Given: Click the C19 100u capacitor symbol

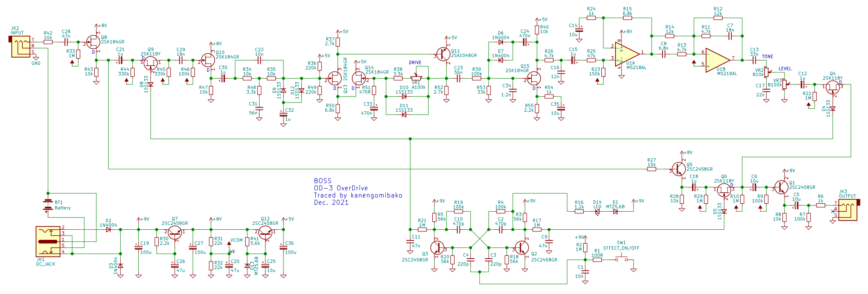Looking at the screenshot, I should pyautogui.click(x=138, y=247).
